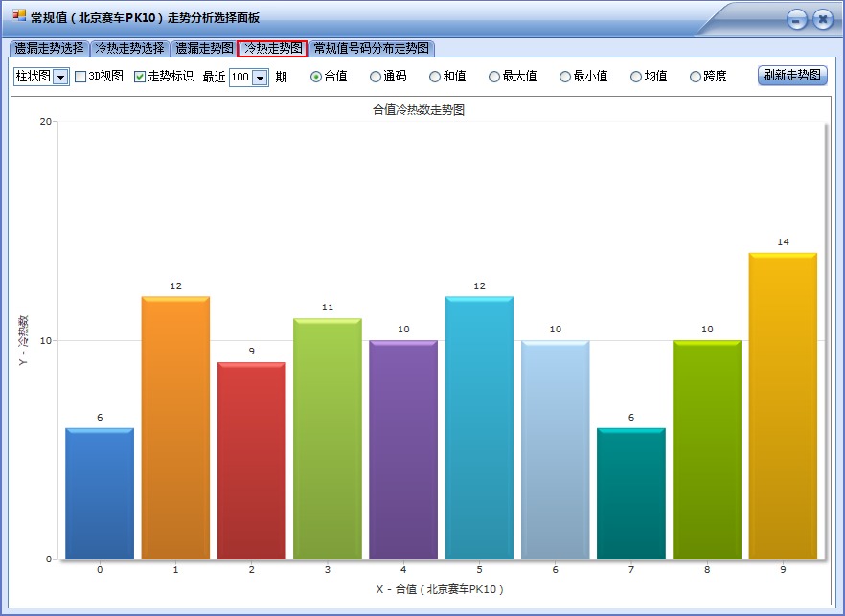Click the 刷新走势图 button
Screen dimensions: 845x616
click(790, 76)
